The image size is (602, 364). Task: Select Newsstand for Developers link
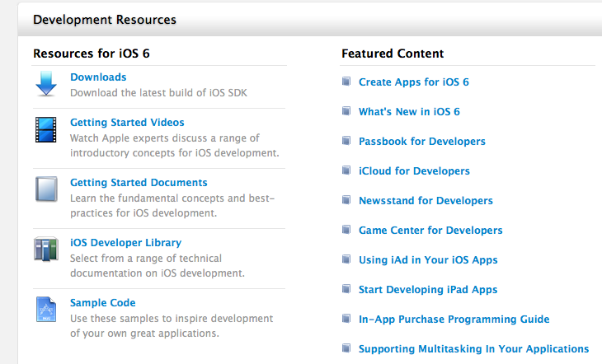coord(426,201)
